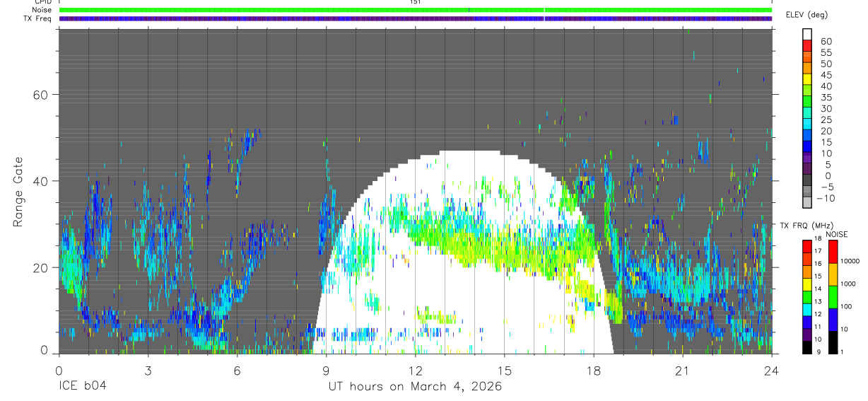
Task: Select the blue swatch in NOISE scale
Action: point(833,319)
